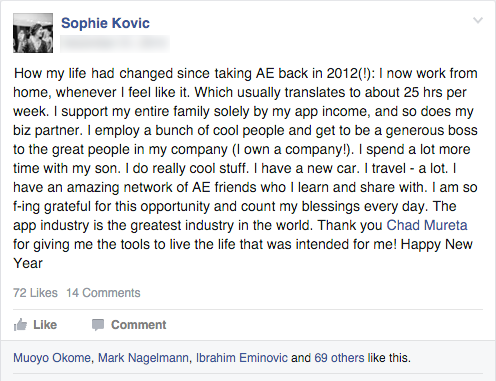This screenshot has height=381, width=496.
Task: Show the 69 others who liked
Action: pyautogui.click(x=339, y=358)
